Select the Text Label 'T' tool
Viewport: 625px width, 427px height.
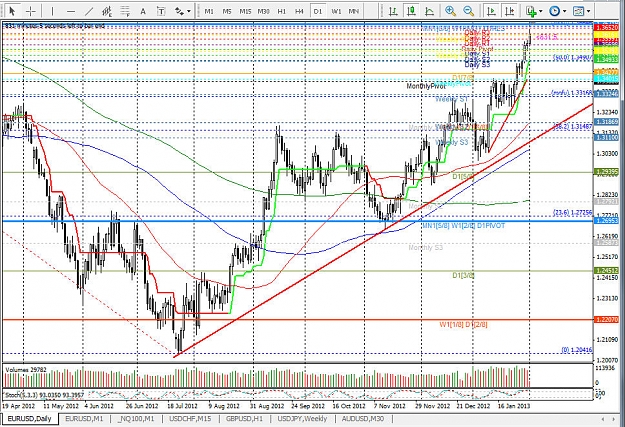(161, 11)
